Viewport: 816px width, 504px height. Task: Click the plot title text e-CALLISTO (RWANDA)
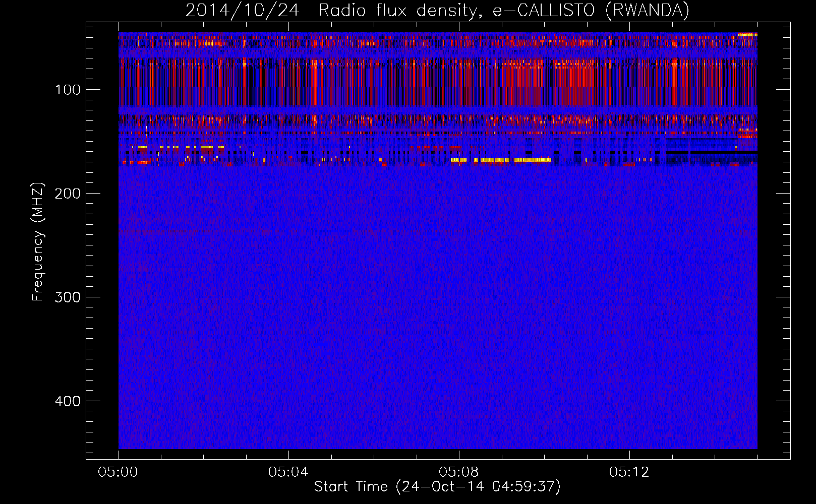tap(591, 11)
